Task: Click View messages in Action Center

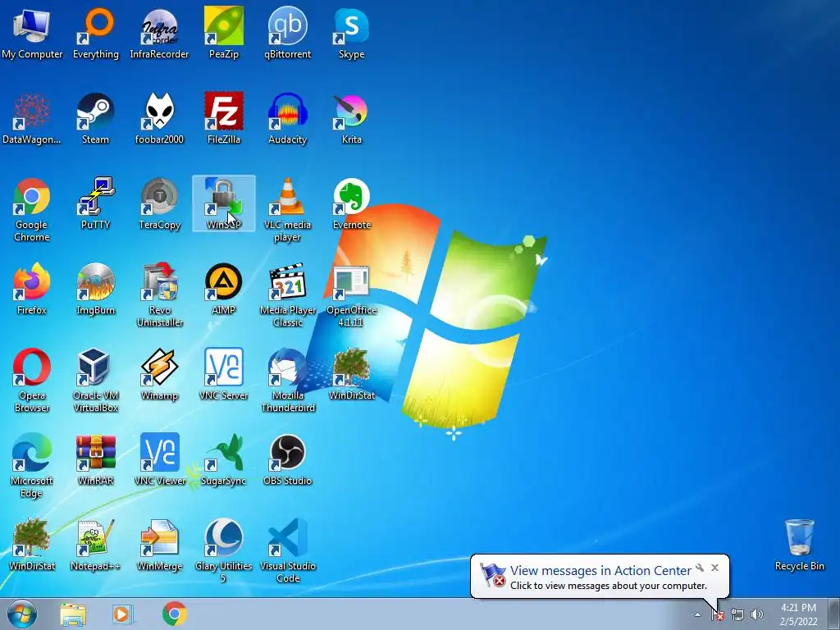Action: [x=600, y=571]
